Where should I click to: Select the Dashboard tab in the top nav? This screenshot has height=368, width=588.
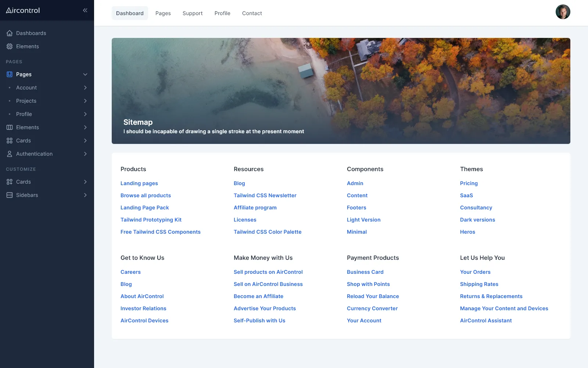130,13
